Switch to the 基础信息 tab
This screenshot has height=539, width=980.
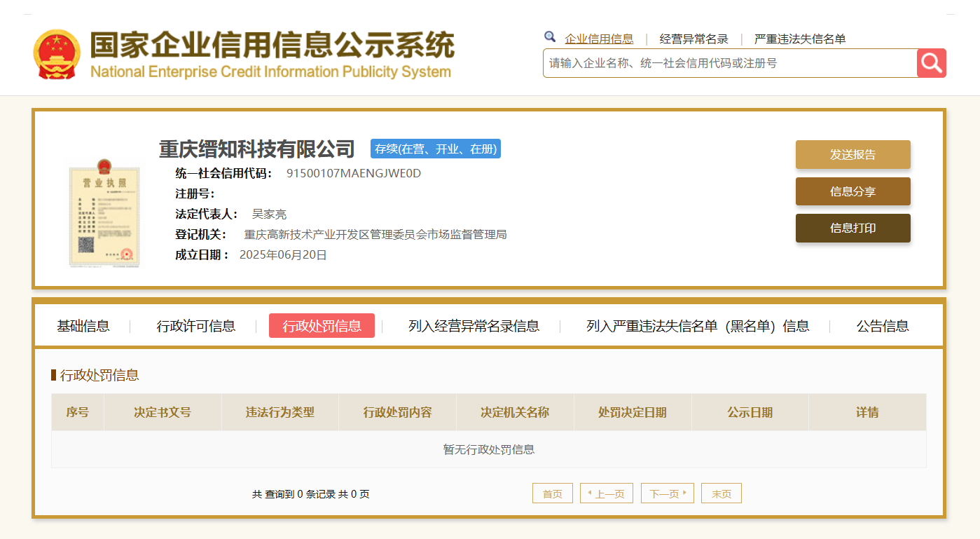click(83, 326)
